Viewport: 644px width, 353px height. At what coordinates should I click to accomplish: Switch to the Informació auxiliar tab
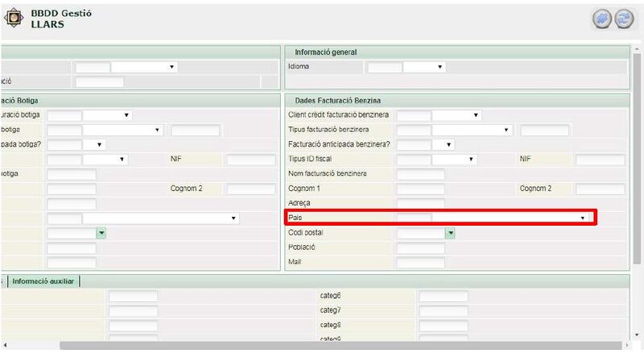pos(44,281)
